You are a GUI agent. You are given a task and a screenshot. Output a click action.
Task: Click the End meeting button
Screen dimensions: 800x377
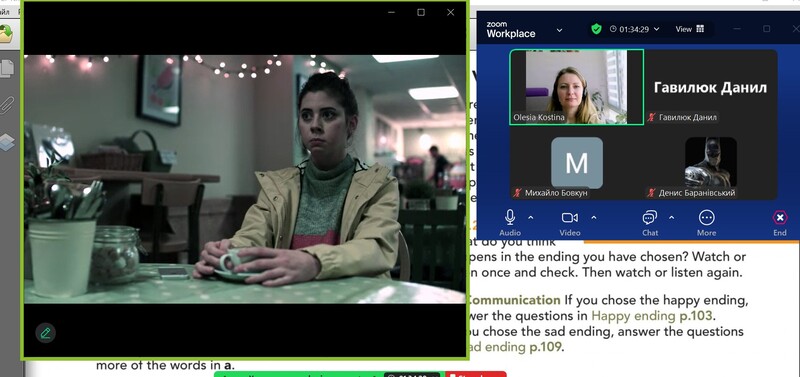tap(780, 222)
